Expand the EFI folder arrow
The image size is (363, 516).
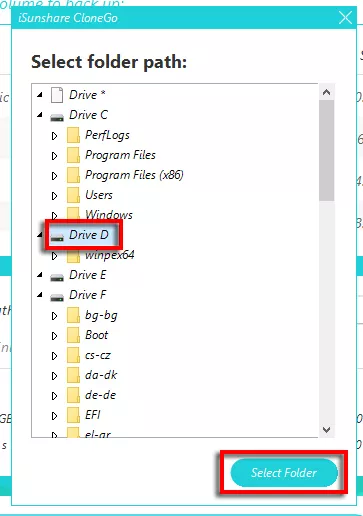tap(54, 416)
